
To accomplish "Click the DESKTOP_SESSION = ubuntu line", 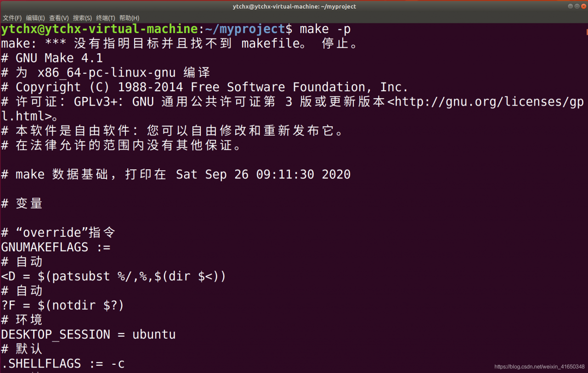I will click(x=88, y=334).
